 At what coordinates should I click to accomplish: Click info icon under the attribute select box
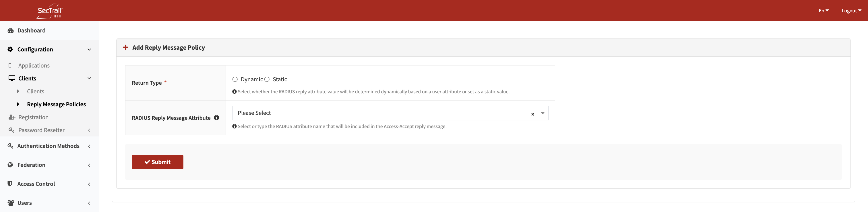235,126
